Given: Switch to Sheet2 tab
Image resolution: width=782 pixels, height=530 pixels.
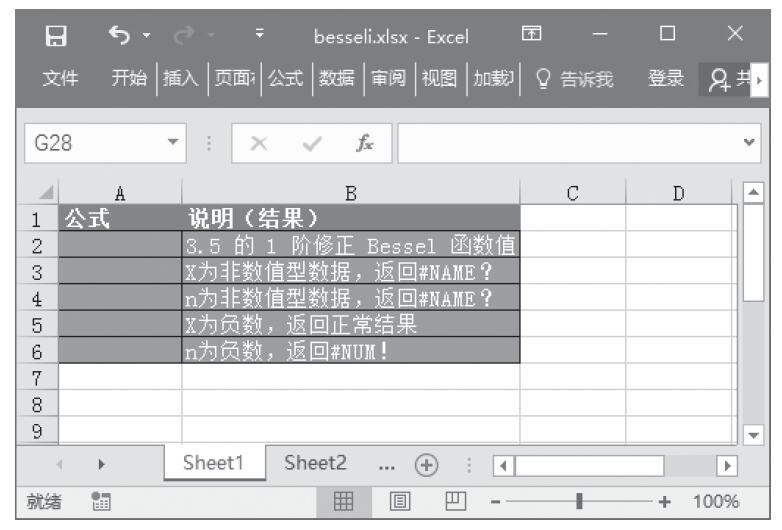Looking at the screenshot, I should coord(316,463).
